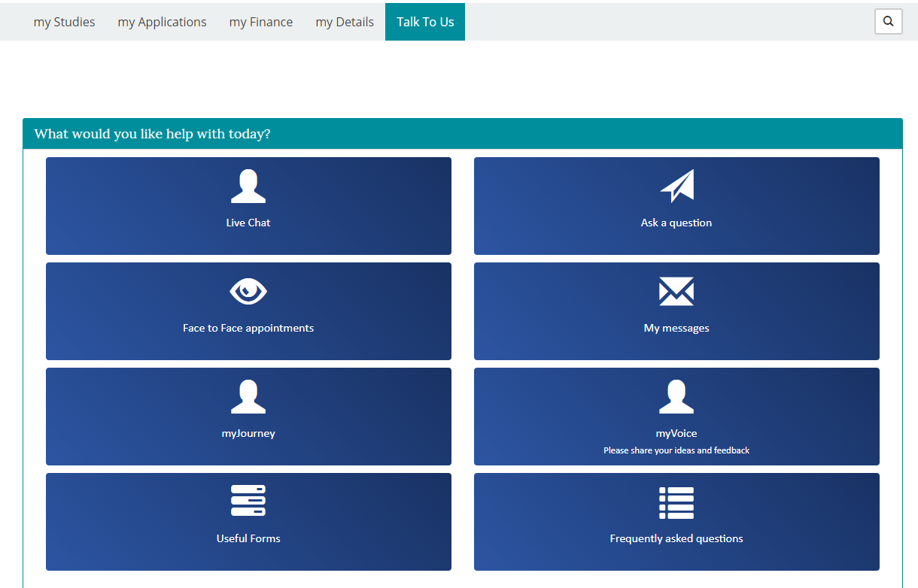Select the Talk To Us tab
This screenshot has width=918, height=588.
425,22
